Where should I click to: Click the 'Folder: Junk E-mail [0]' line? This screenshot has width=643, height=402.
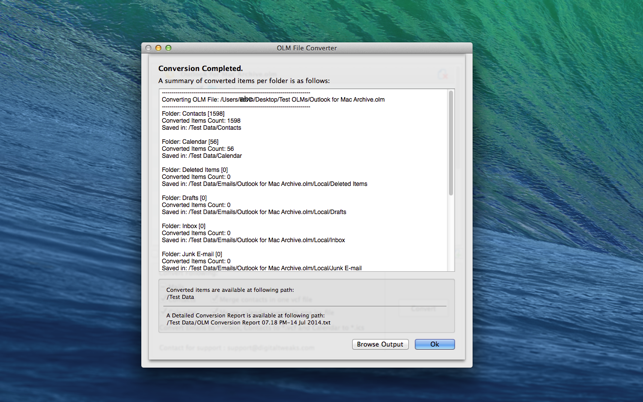tap(192, 254)
